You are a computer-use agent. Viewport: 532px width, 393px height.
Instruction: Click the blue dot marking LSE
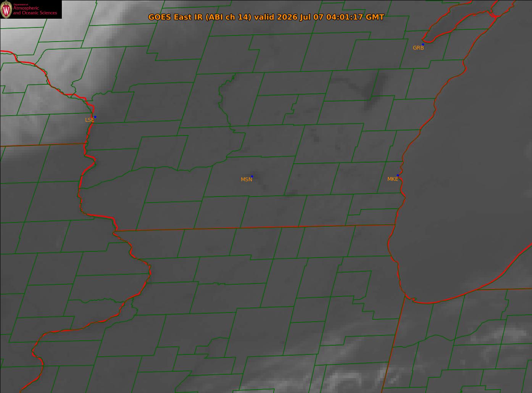(95, 117)
